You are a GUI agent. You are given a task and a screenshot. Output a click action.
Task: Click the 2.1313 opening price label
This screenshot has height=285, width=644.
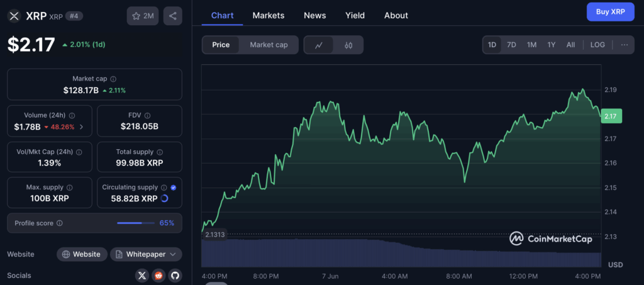(214, 235)
